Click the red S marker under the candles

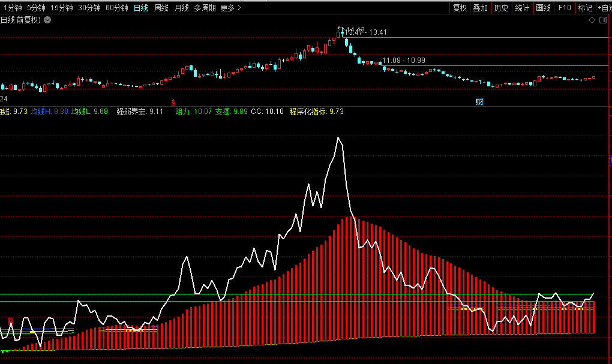pyautogui.click(x=173, y=101)
